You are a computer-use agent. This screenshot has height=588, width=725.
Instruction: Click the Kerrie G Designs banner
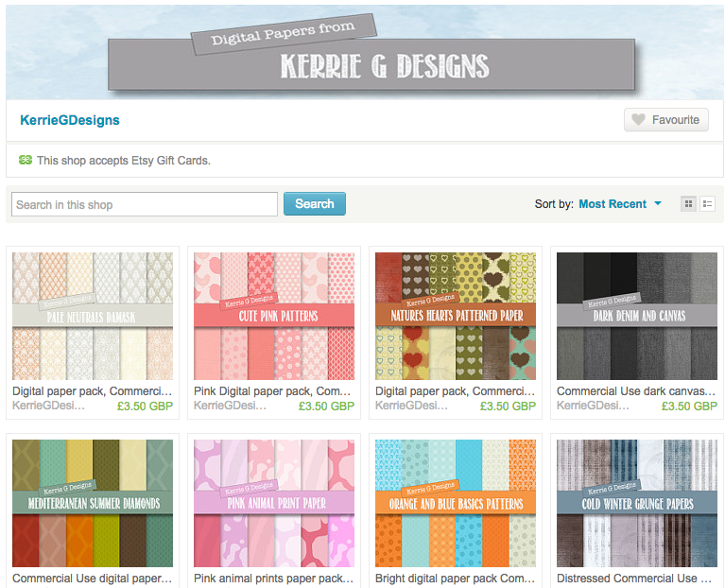click(x=365, y=53)
